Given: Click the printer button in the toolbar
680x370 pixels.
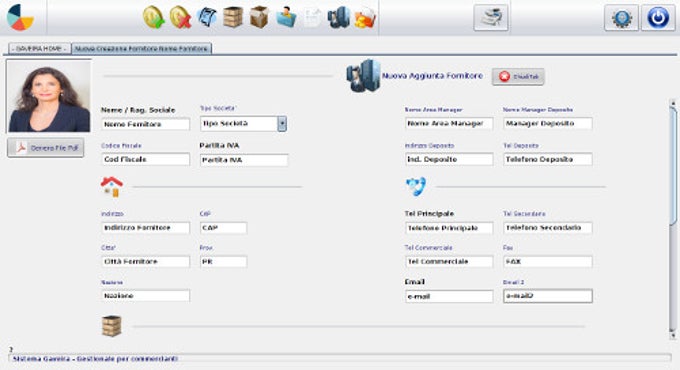Looking at the screenshot, I should (x=491, y=18).
